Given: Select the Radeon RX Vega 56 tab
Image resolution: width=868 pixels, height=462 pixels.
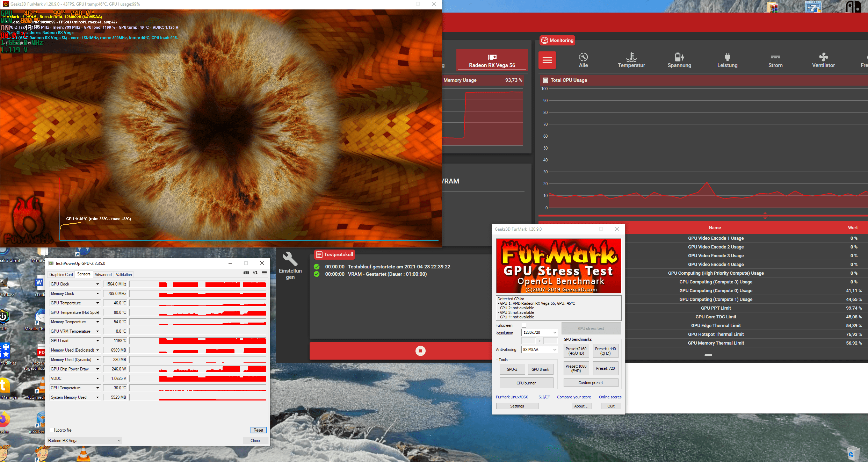Looking at the screenshot, I should point(492,60).
